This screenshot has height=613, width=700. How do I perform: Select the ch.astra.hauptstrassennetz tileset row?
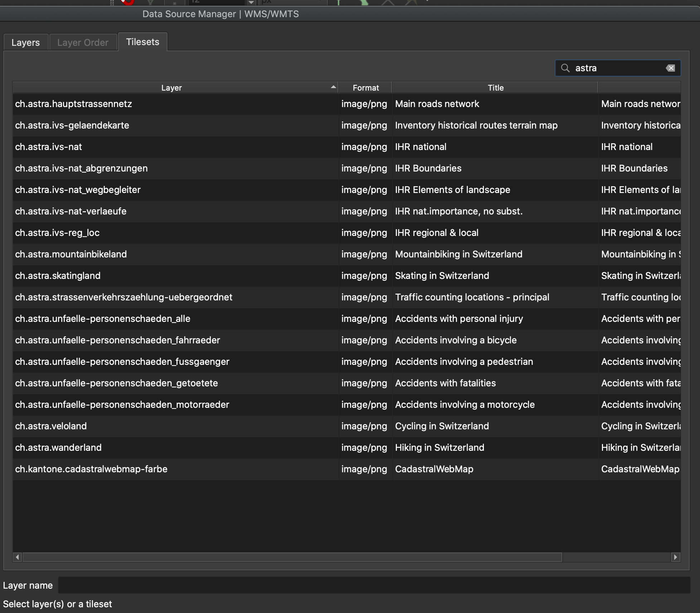coord(73,104)
